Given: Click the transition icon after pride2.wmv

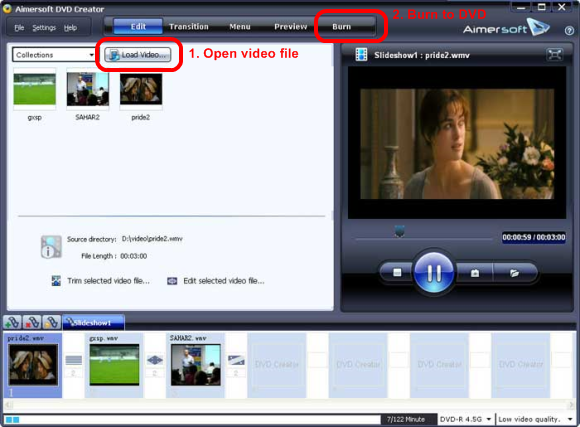Looking at the screenshot, I should coord(74,360).
